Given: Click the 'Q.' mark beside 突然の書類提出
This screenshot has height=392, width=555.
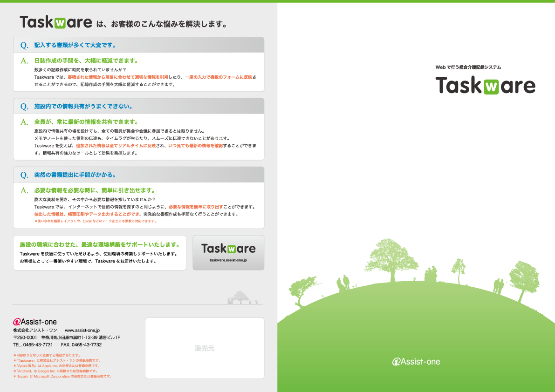Looking at the screenshot, I should point(24,175).
